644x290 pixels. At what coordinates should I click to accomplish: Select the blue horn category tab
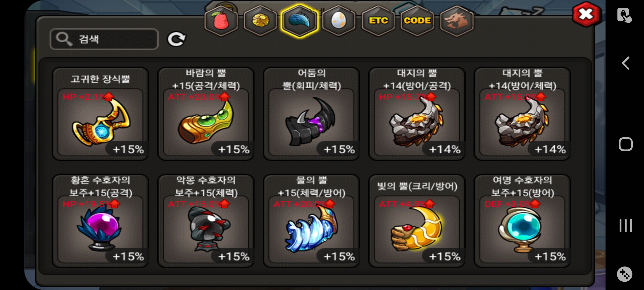click(x=299, y=21)
